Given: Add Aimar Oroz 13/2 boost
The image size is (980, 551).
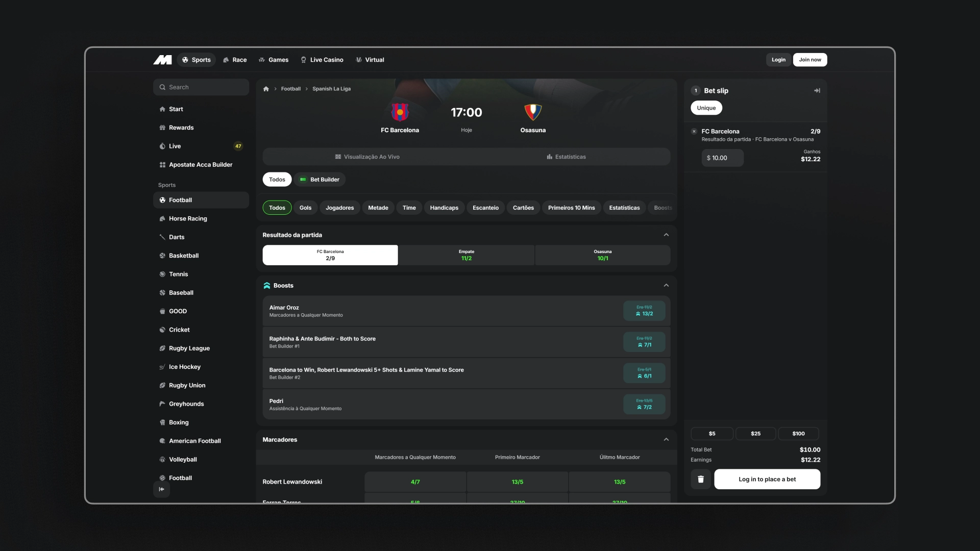Looking at the screenshot, I should tap(644, 311).
